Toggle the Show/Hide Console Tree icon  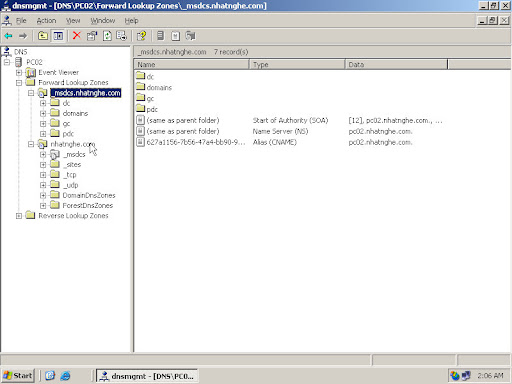tap(58, 36)
